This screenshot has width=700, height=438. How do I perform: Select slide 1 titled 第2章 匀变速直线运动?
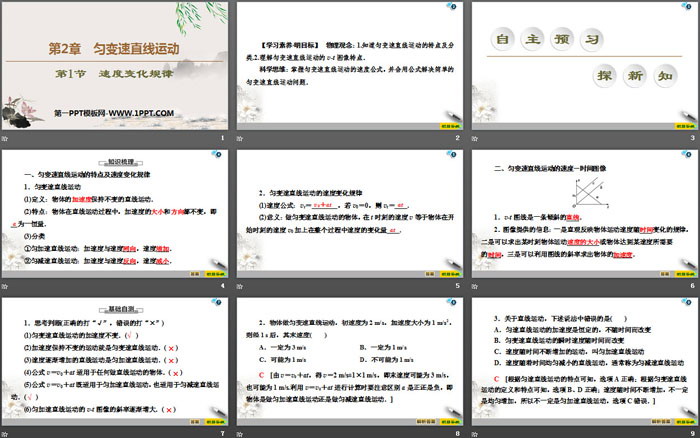[115, 66]
